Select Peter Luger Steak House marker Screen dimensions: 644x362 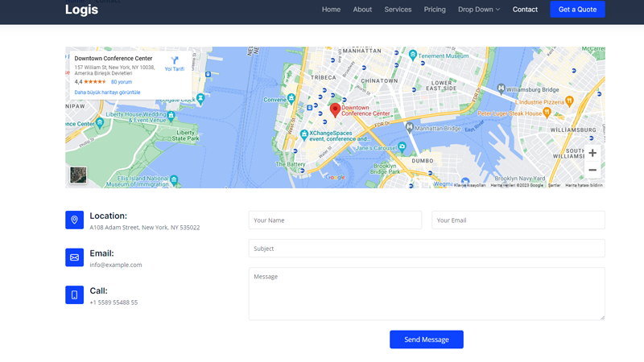click(x=547, y=112)
